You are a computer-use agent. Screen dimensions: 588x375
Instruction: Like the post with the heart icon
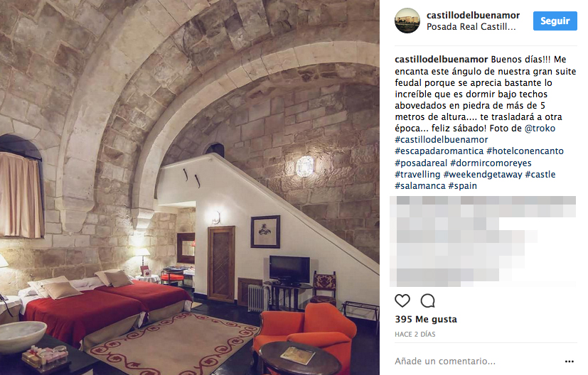pyautogui.click(x=402, y=300)
